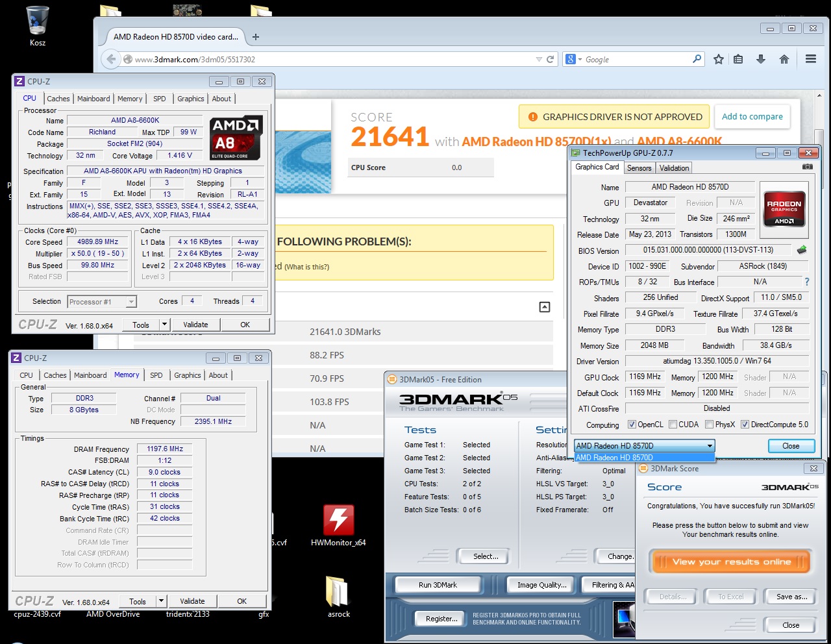Open the bookmarks list icon in Firefox
This screenshot has width=831, height=644.
(738, 59)
